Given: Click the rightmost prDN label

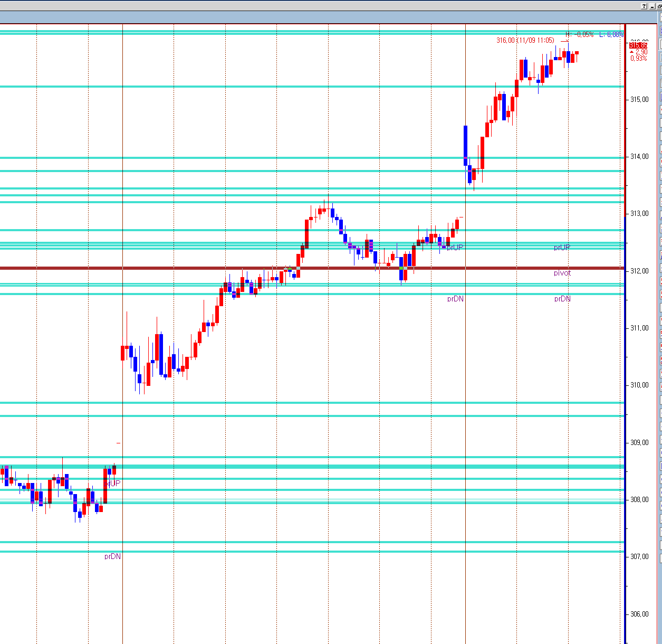Looking at the screenshot, I should tap(562, 299).
